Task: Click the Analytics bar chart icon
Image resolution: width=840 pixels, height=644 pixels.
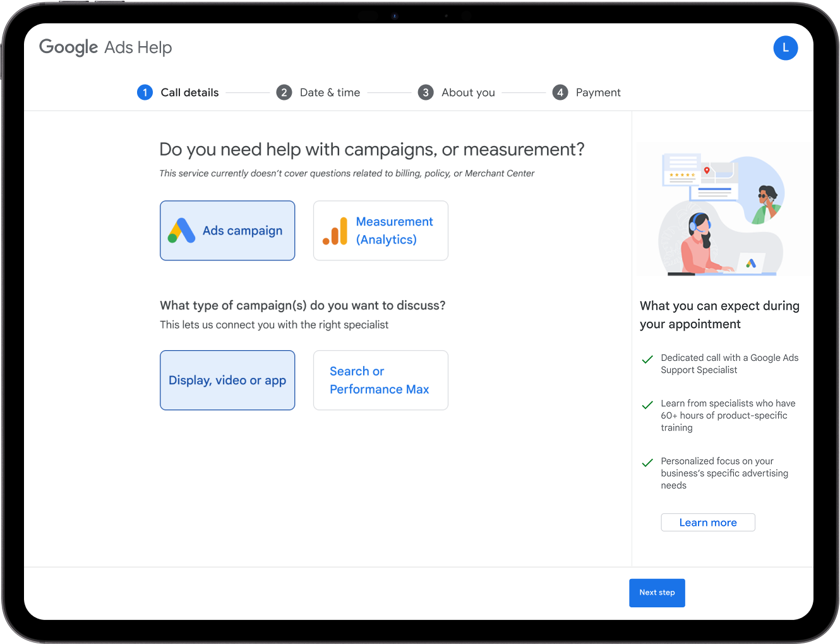Action: click(335, 231)
